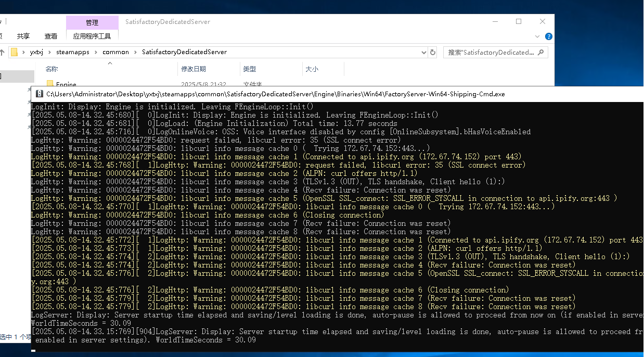The width and height of the screenshot is (644, 357).
Task: Click the magnifier icon in the search box
Action: [x=541, y=52]
